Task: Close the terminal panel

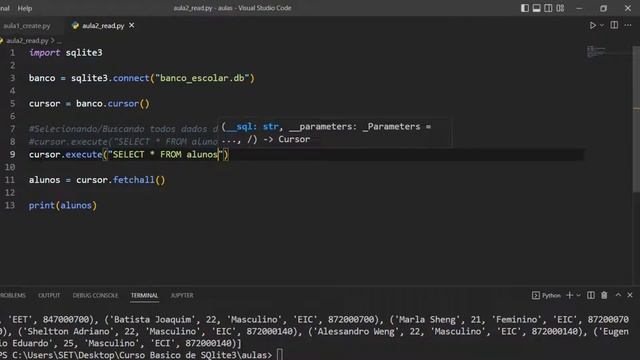Action: (630, 295)
